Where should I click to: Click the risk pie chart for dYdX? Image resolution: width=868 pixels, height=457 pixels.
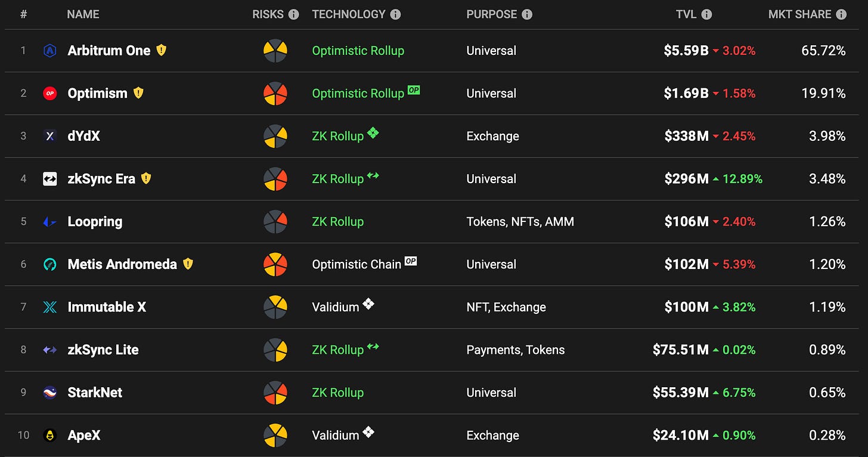275,136
